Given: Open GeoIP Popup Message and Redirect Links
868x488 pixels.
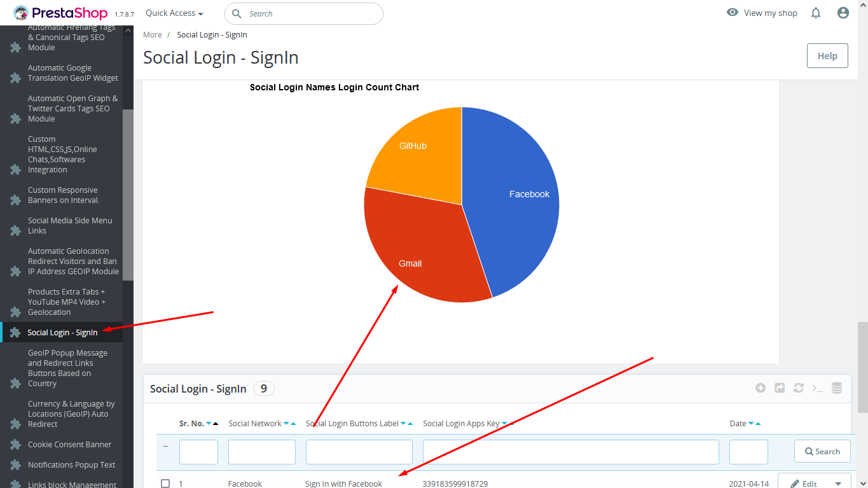Looking at the screenshot, I should (67, 368).
